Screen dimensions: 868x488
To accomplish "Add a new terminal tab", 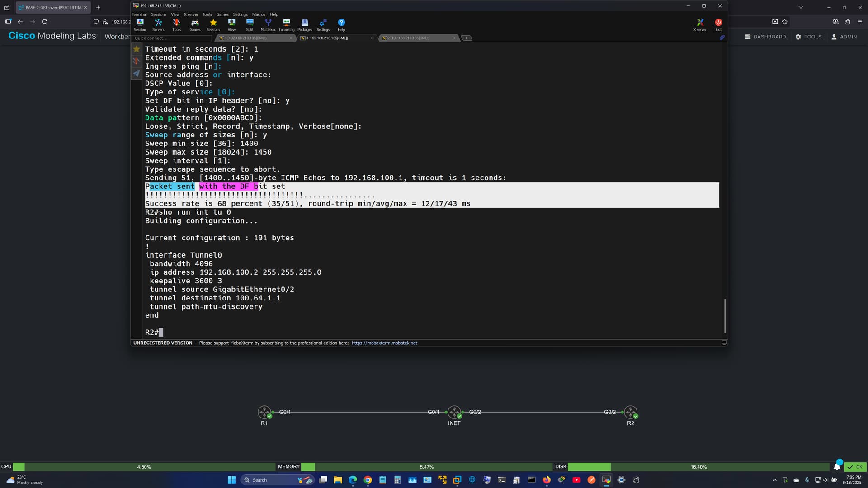I will tap(467, 38).
